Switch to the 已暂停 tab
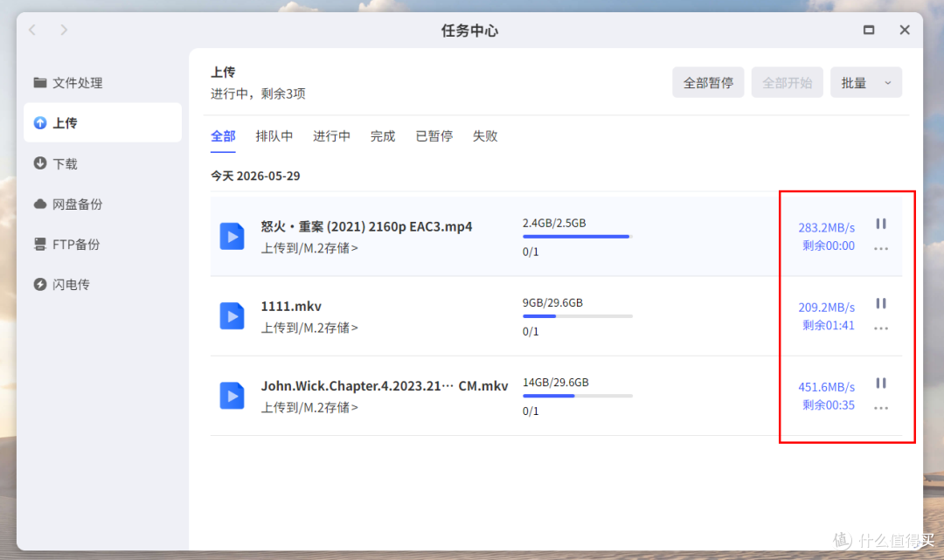The width and height of the screenshot is (944, 560). (x=434, y=136)
